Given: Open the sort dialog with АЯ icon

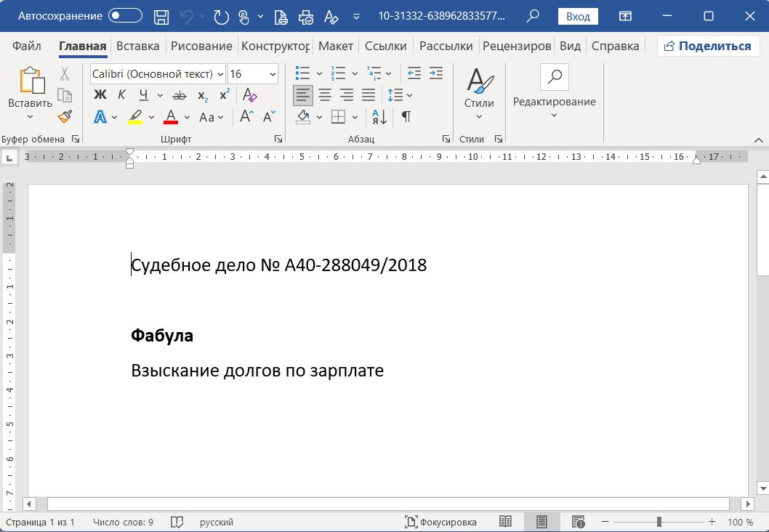Looking at the screenshot, I should (377, 117).
